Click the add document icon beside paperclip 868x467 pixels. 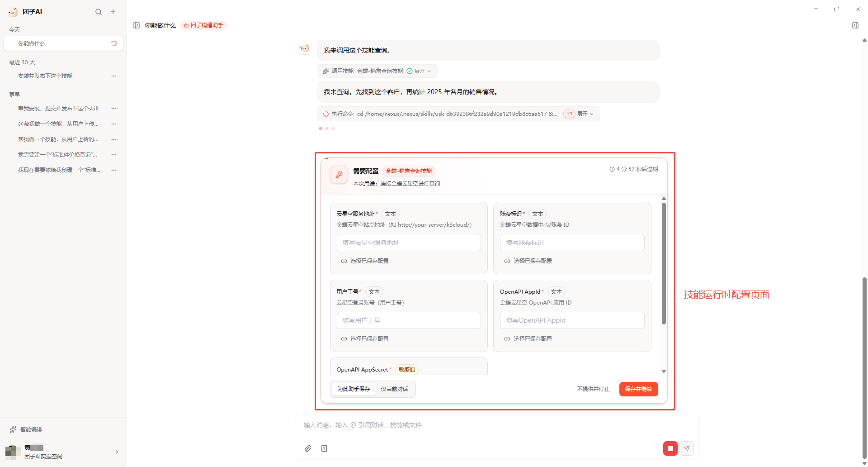point(324,448)
